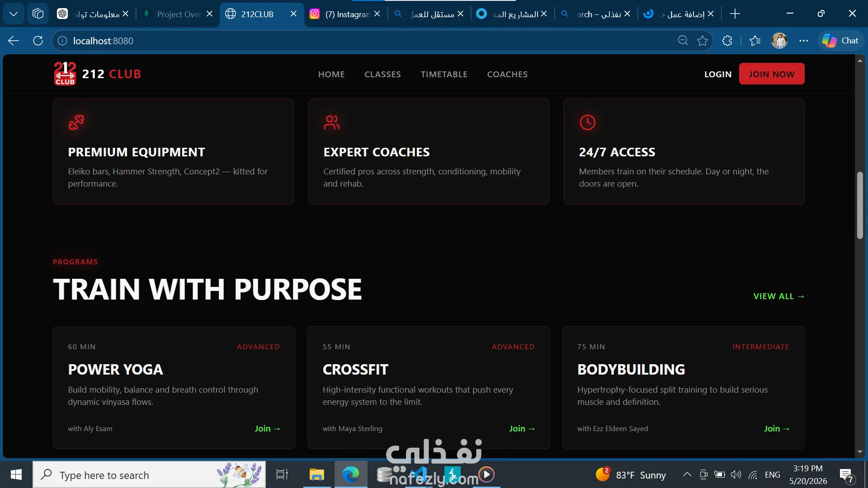Add this page to favorites with star
Screen dimensions: 868x488
click(x=703, y=41)
